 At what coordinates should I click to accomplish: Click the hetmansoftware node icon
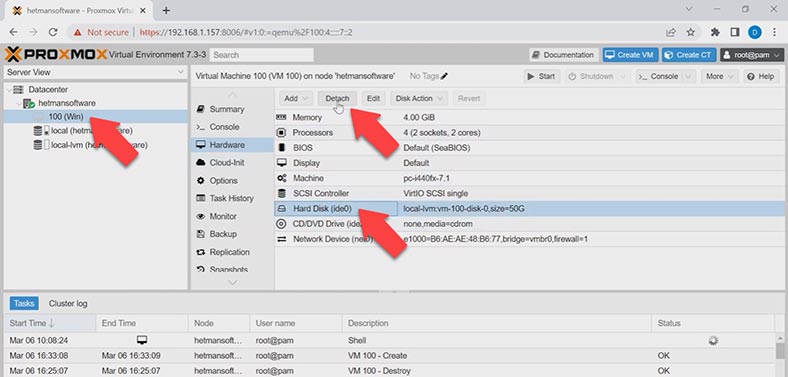[29, 103]
